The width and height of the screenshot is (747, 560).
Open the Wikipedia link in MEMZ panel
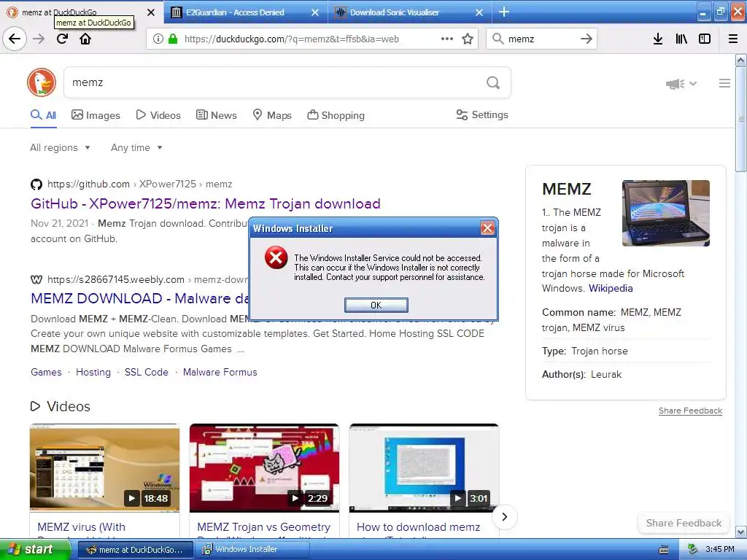click(x=611, y=288)
